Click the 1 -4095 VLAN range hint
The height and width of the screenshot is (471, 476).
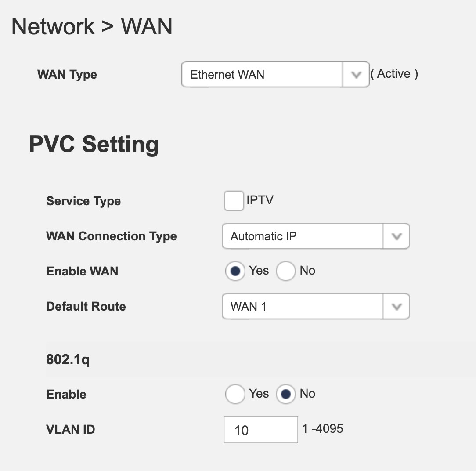pyautogui.click(x=323, y=428)
